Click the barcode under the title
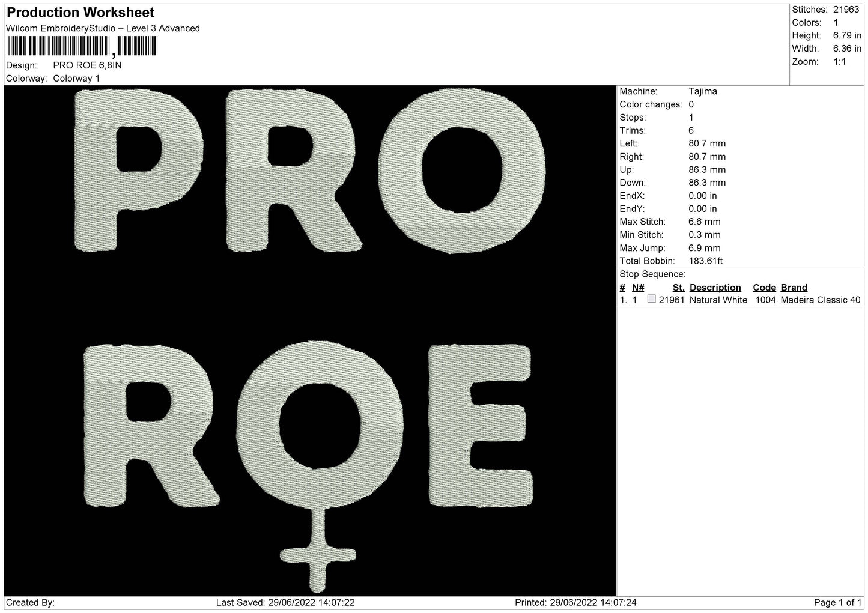868x613 pixels. 82,46
